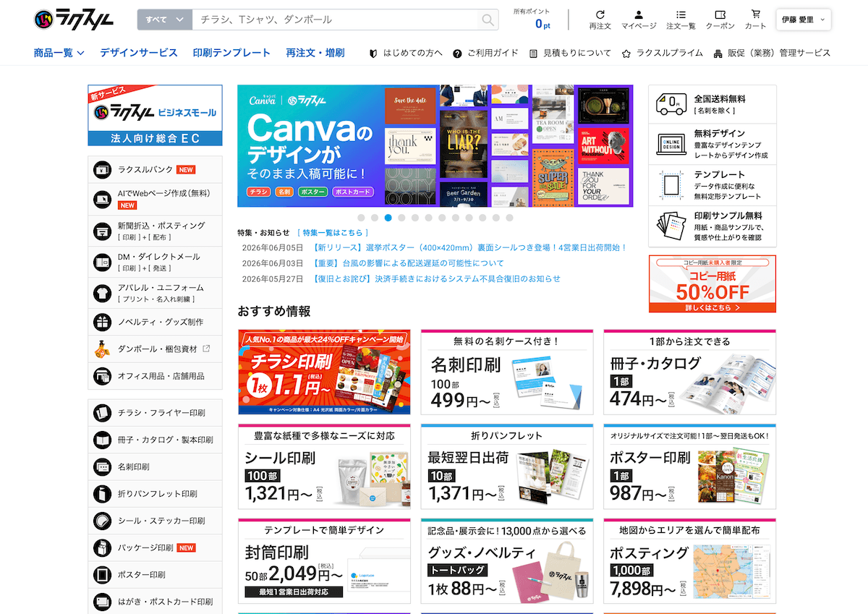Open the Canva design main banner
868x614 pixels.
click(x=435, y=145)
